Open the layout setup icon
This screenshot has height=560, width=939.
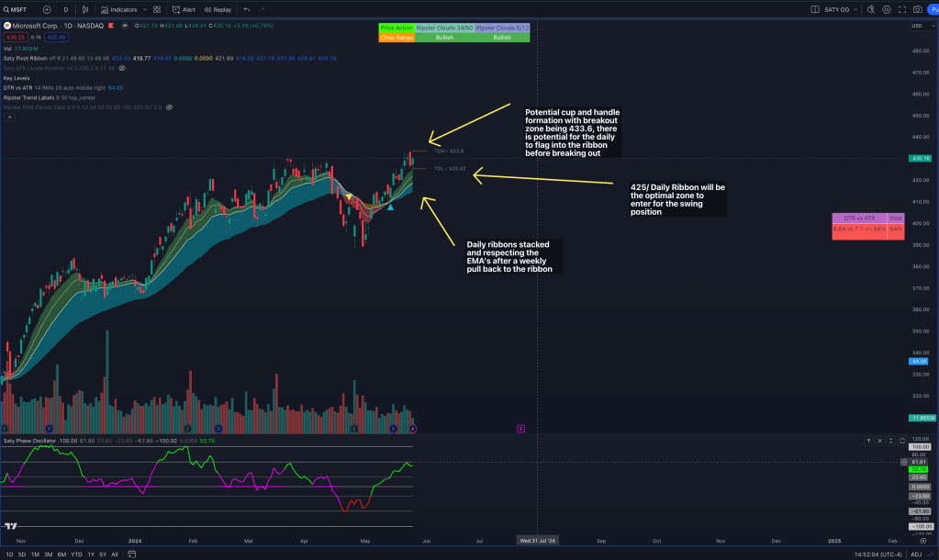pos(815,9)
